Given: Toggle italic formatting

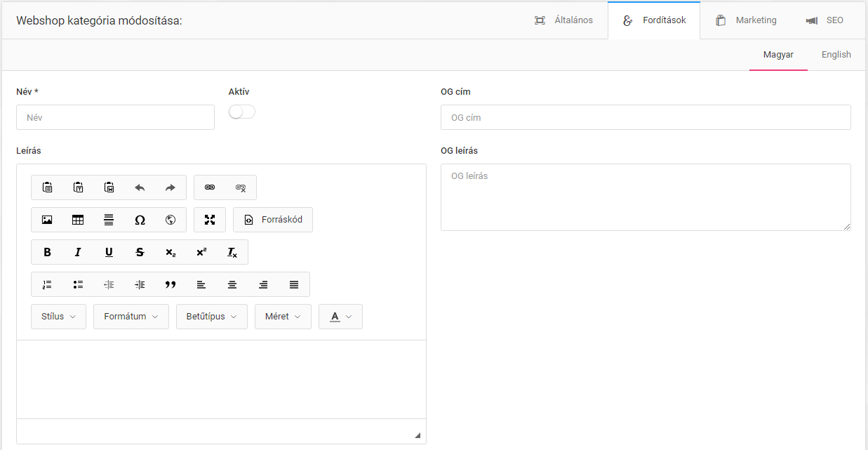Looking at the screenshot, I should coord(78,252).
